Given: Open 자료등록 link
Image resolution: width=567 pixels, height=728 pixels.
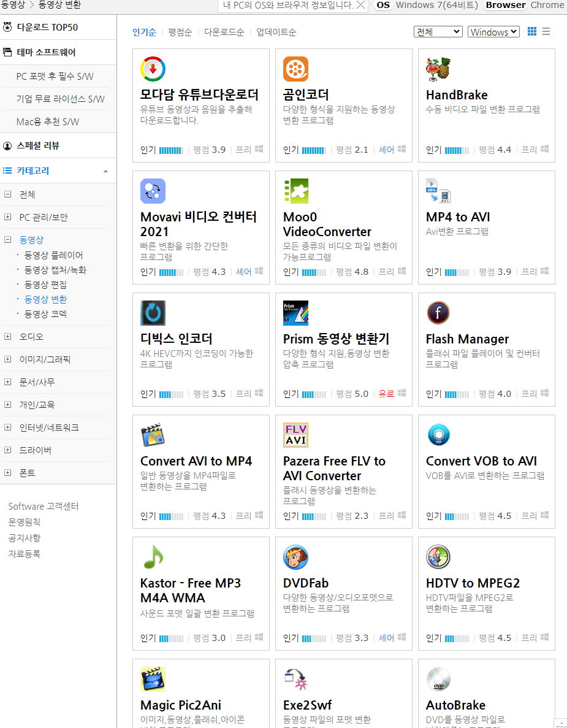Looking at the screenshot, I should click(24, 553).
